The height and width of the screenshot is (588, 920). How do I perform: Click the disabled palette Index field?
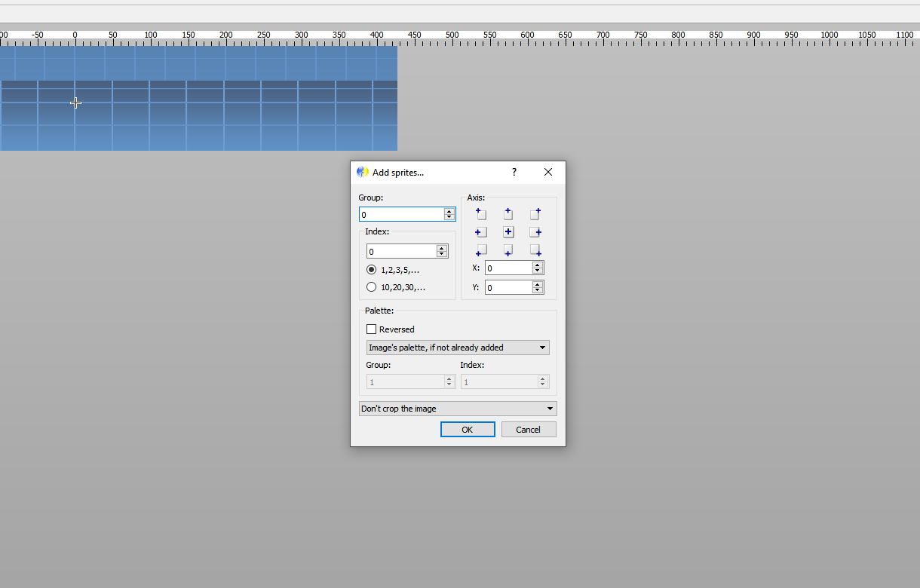coord(505,381)
